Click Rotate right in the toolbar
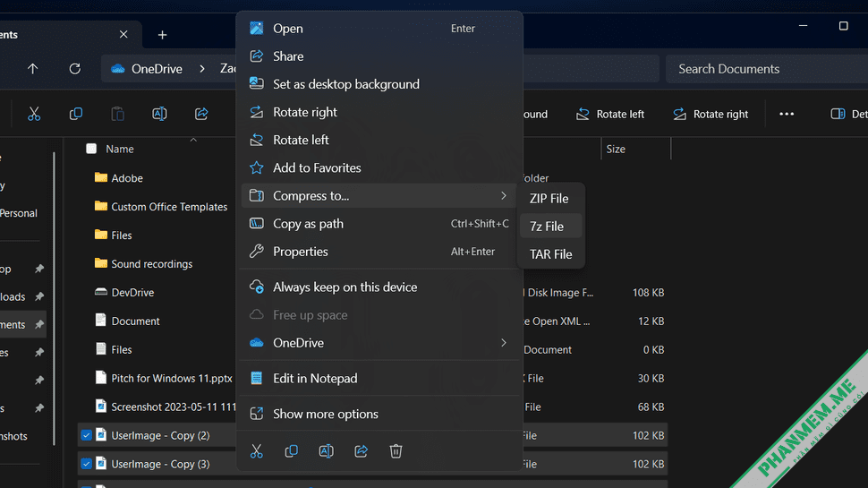This screenshot has width=868, height=488. point(711,114)
